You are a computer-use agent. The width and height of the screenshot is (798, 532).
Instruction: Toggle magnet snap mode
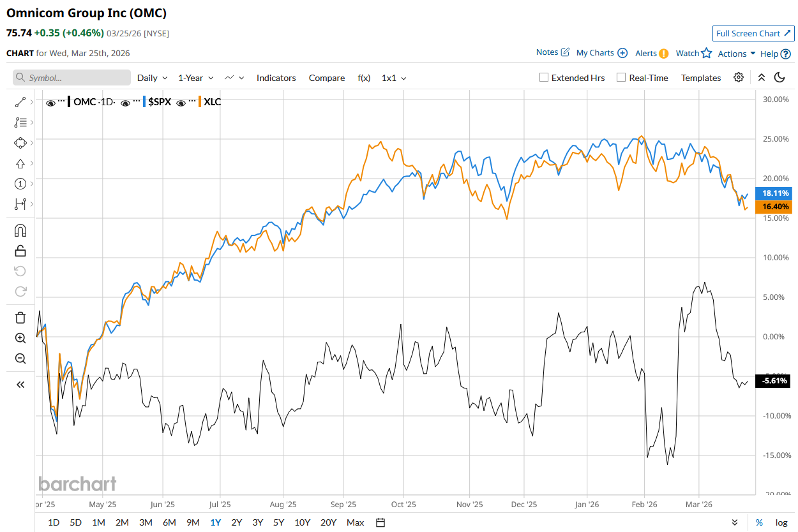pos(20,230)
